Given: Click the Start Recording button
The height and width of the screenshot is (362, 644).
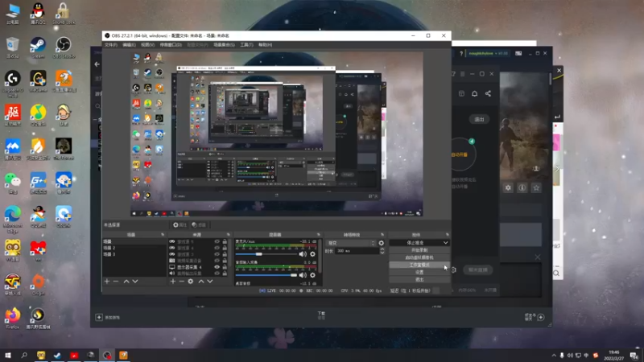Looking at the screenshot, I should (419, 250).
